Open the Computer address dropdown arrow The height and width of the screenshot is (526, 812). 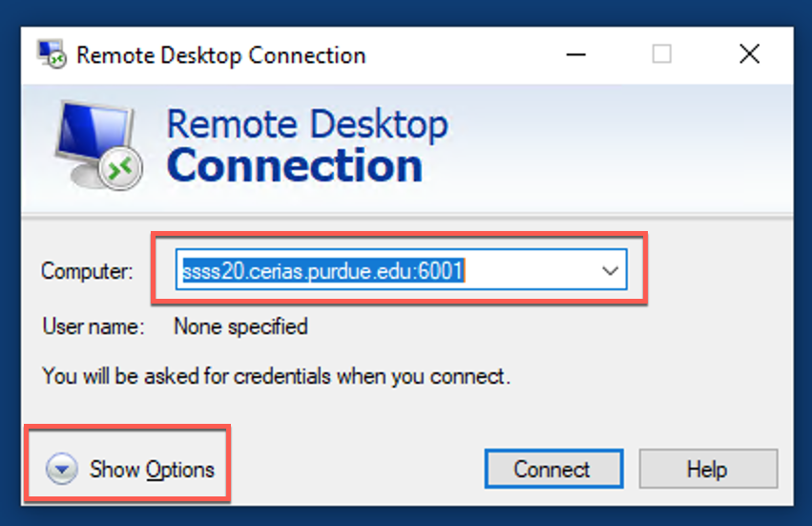click(x=610, y=270)
